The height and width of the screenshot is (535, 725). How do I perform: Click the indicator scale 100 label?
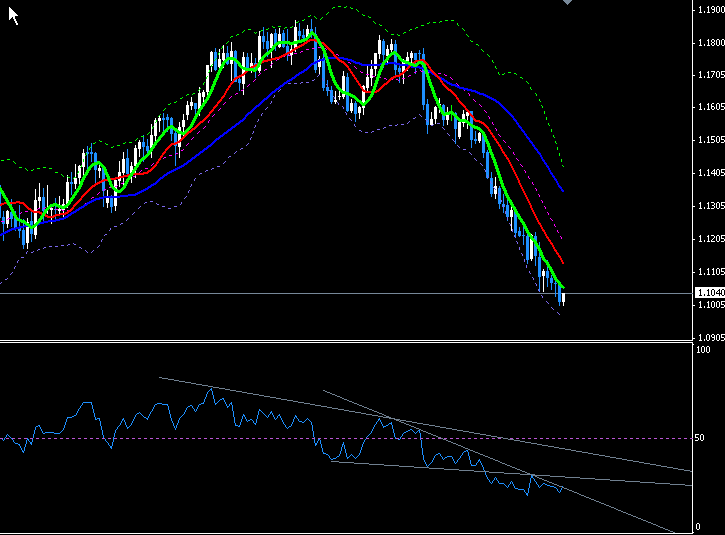(x=702, y=350)
